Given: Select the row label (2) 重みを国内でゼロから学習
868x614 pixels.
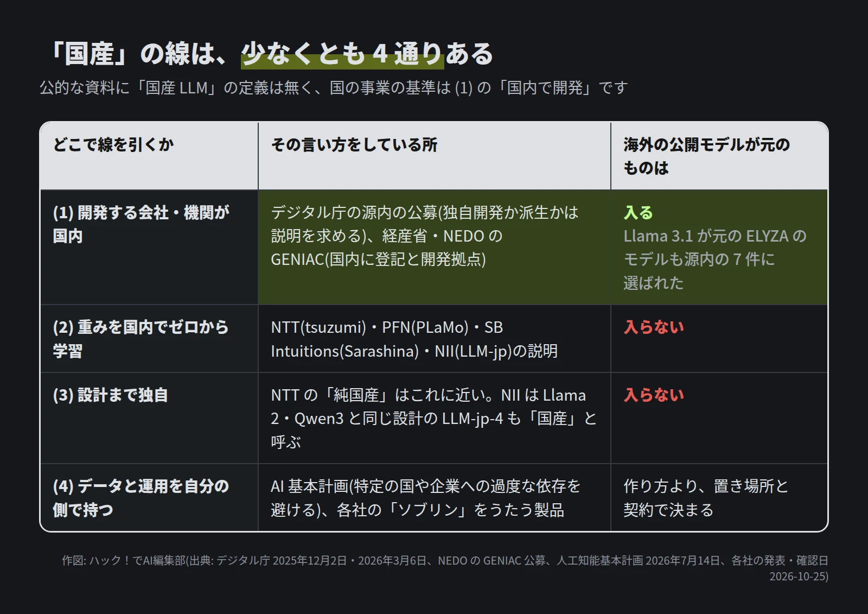Looking at the screenshot, I should pos(141,339).
